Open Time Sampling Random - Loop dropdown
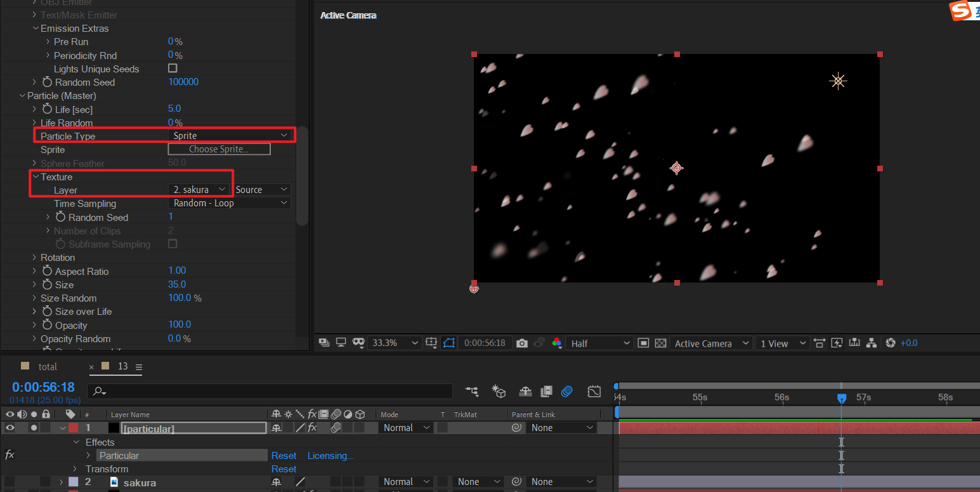This screenshot has width=980, height=492. pyautogui.click(x=230, y=203)
